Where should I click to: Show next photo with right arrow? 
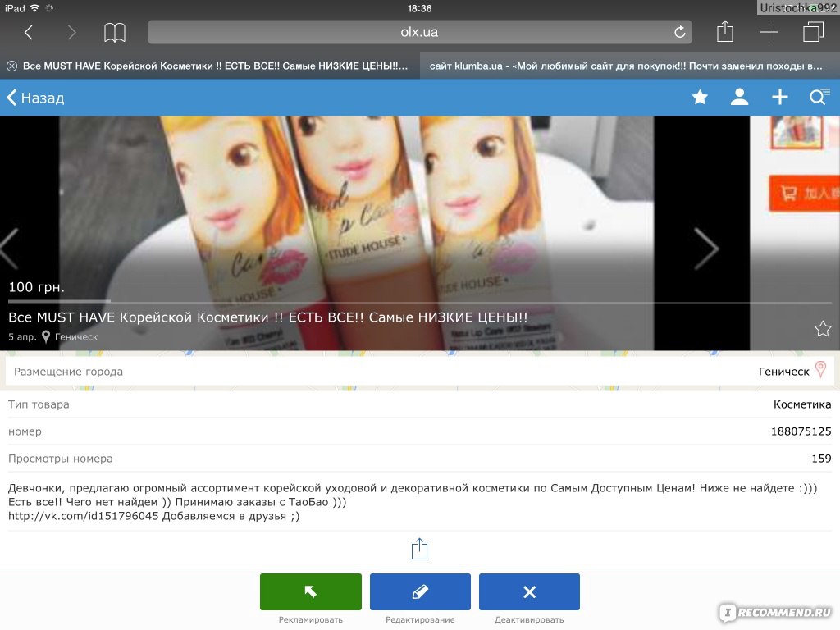706,249
